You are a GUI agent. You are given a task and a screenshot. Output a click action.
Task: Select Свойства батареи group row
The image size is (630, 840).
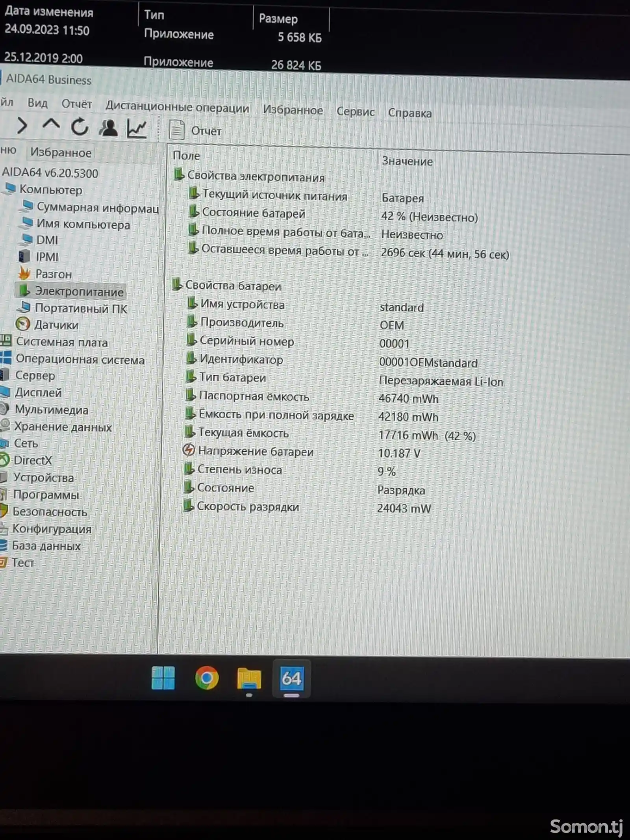tap(227, 286)
